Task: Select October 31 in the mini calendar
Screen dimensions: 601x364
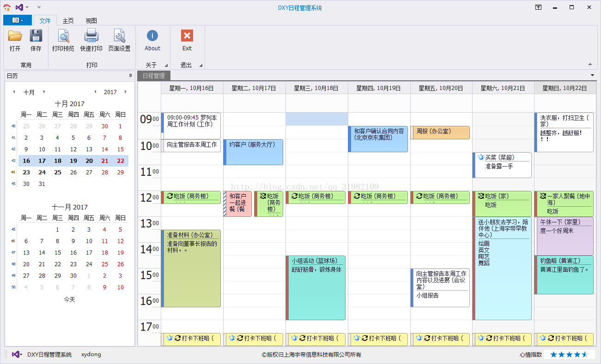Action: point(42,184)
